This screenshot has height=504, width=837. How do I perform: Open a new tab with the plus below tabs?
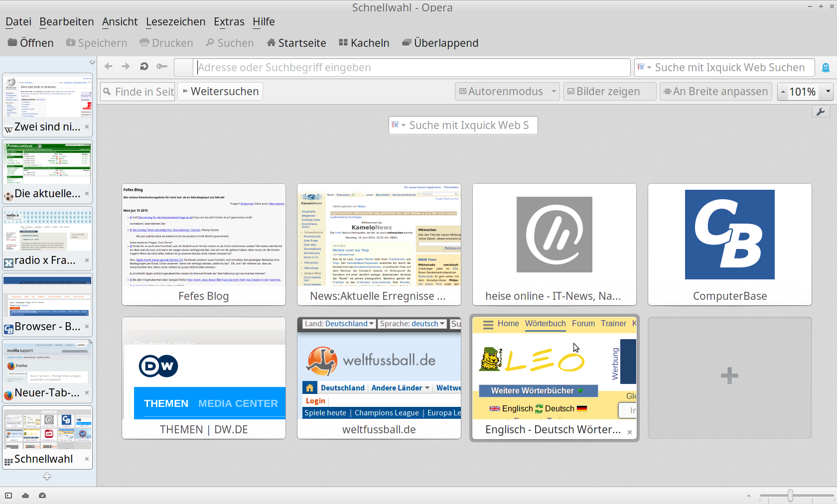(x=47, y=477)
